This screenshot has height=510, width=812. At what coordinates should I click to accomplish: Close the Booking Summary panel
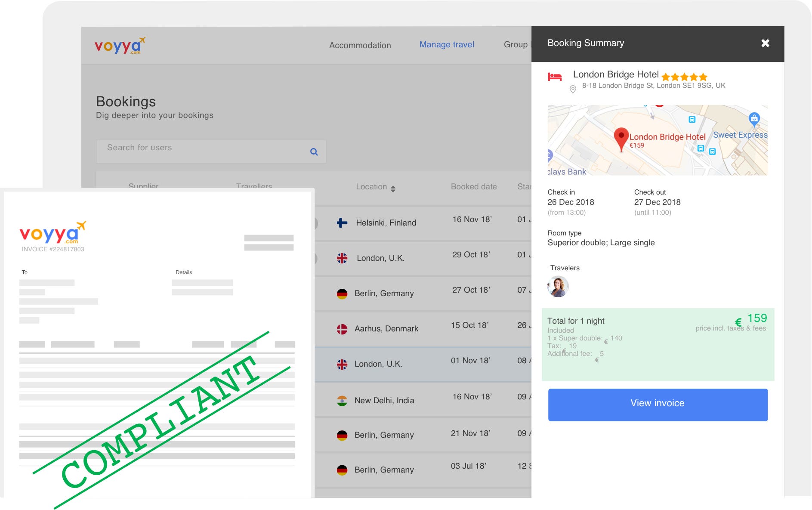[765, 43]
